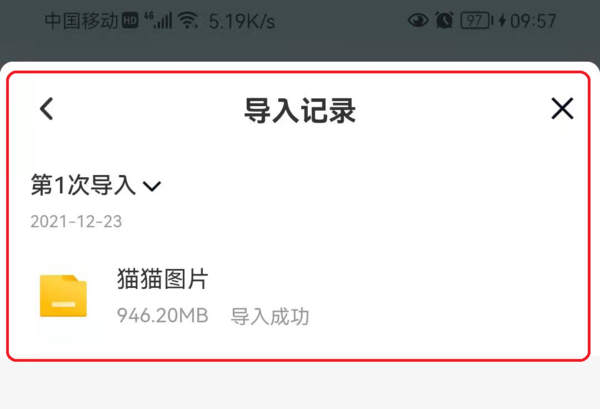Tap the alarm clock status icon
This screenshot has width=600, height=409.
tap(444, 20)
